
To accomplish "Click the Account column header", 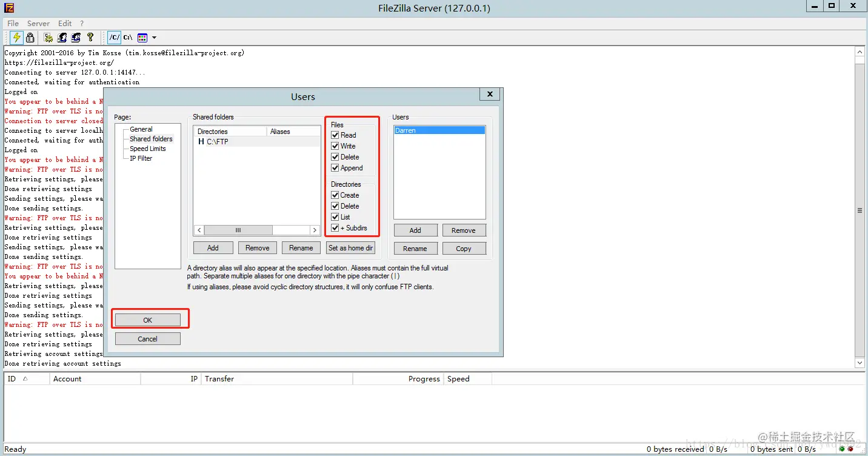I will point(95,379).
